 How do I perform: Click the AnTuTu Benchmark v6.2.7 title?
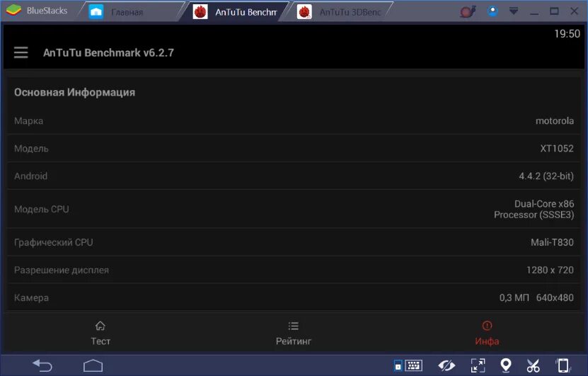108,52
